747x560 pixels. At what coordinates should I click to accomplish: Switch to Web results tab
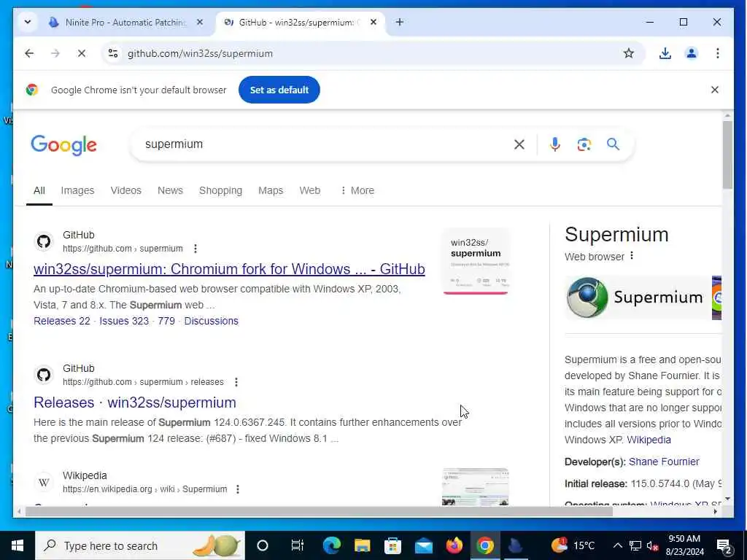[309, 190]
